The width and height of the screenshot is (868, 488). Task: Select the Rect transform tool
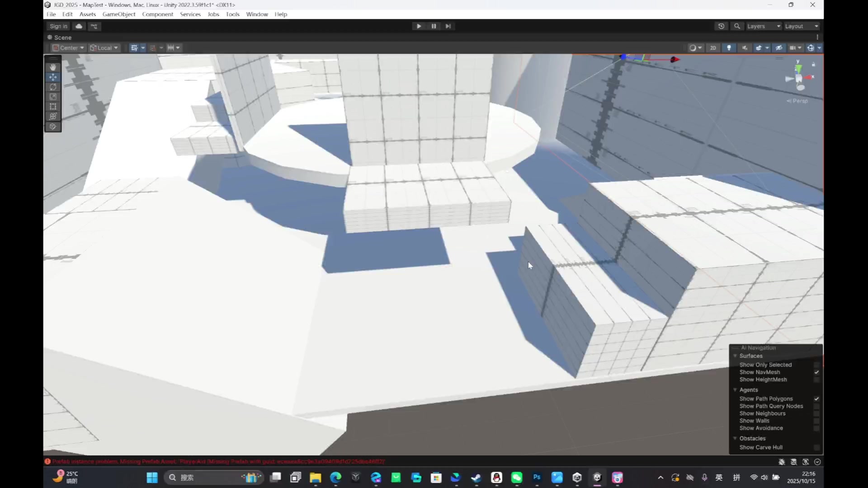(53, 107)
